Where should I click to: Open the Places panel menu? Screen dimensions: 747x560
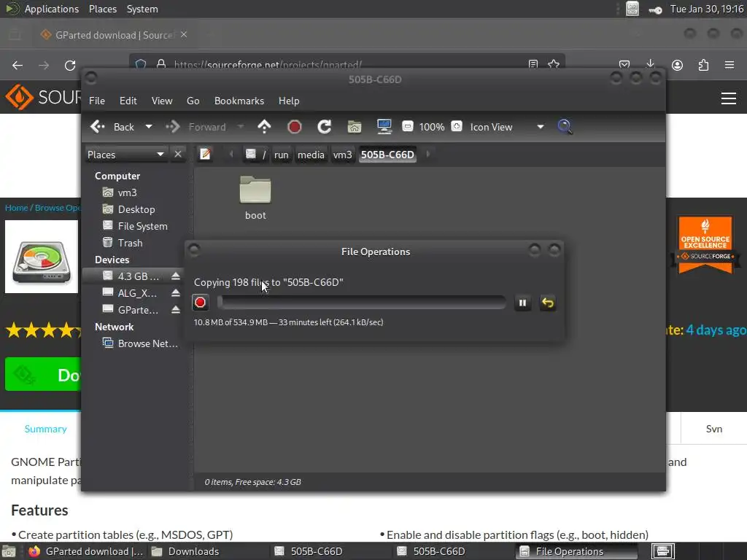[102, 9]
